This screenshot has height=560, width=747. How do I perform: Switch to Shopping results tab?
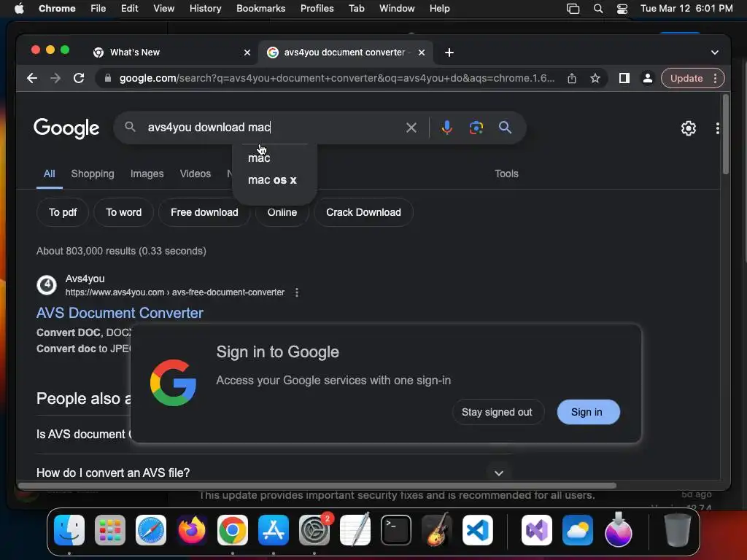point(93,174)
